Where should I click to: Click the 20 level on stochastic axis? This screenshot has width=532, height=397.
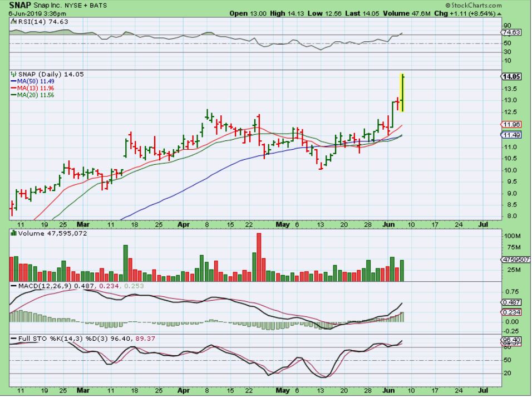(x=508, y=373)
